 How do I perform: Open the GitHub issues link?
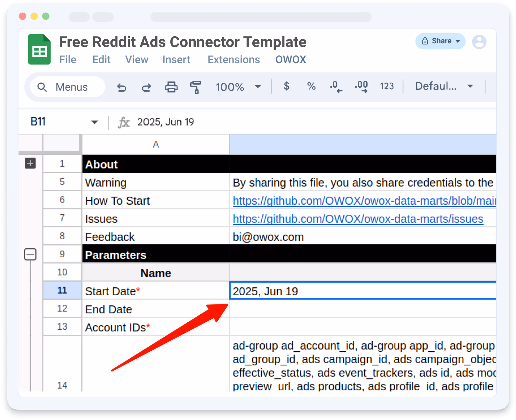tap(358, 219)
